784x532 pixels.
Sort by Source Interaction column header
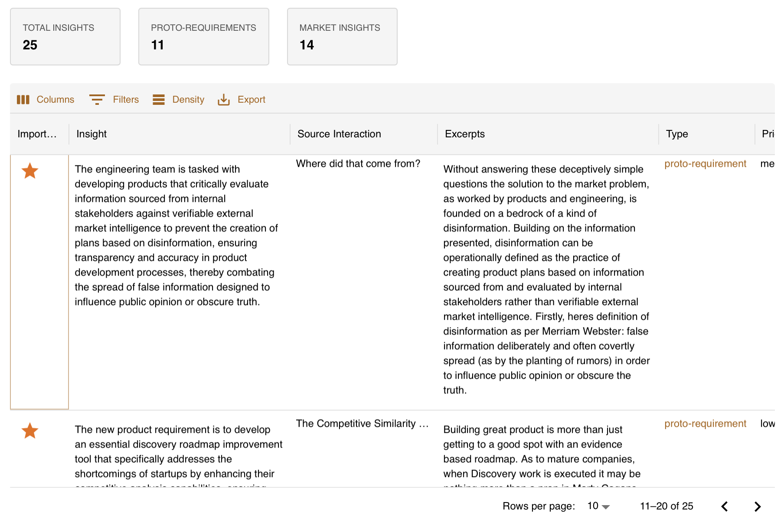[x=339, y=134]
